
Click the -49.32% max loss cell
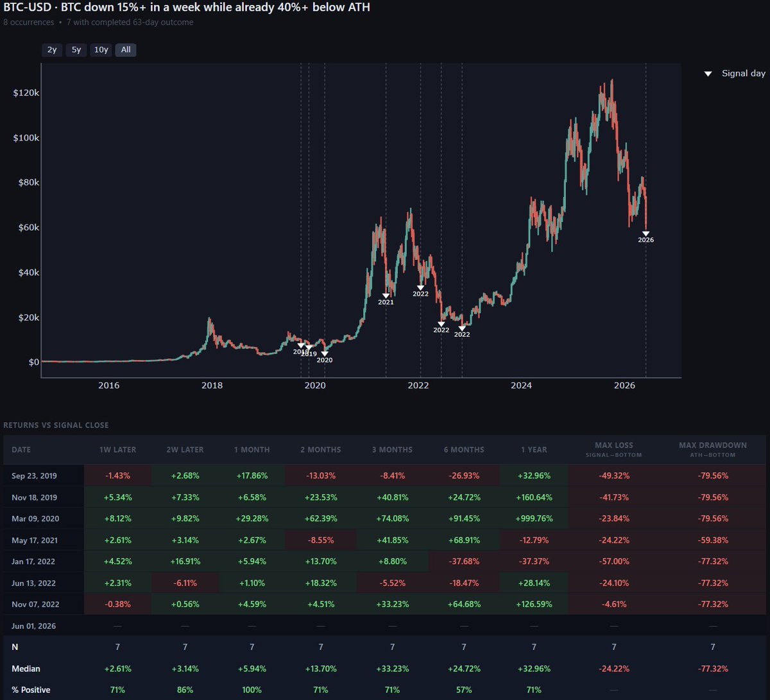pos(614,475)
